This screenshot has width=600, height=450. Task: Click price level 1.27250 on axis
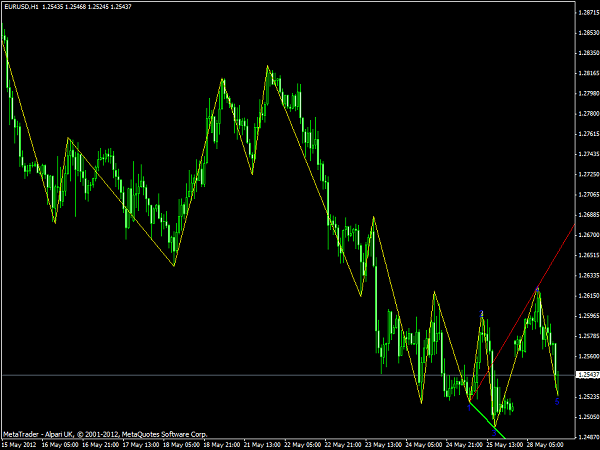tap(589, 174)
